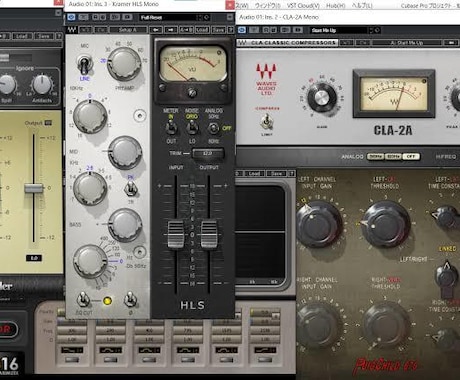Open ウィンドウ menu in Cubase menu bar

click(x=267, y=5)
